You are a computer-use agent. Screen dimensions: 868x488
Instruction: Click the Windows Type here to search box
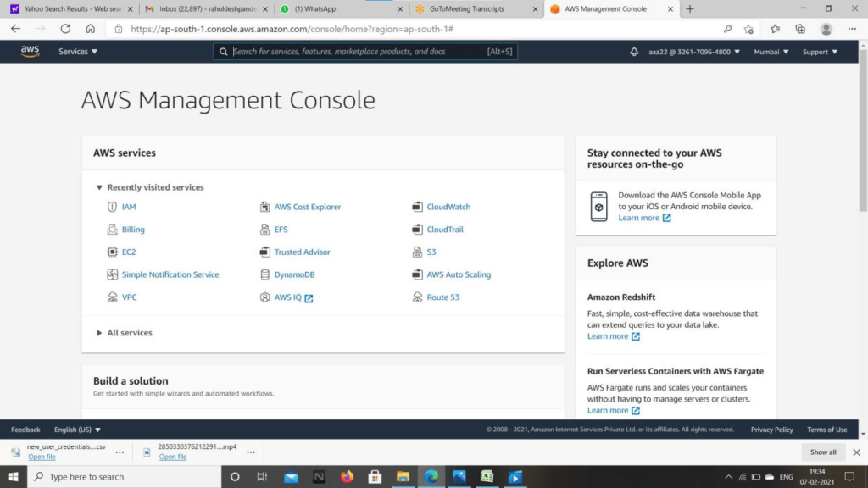tap(124, 476)
